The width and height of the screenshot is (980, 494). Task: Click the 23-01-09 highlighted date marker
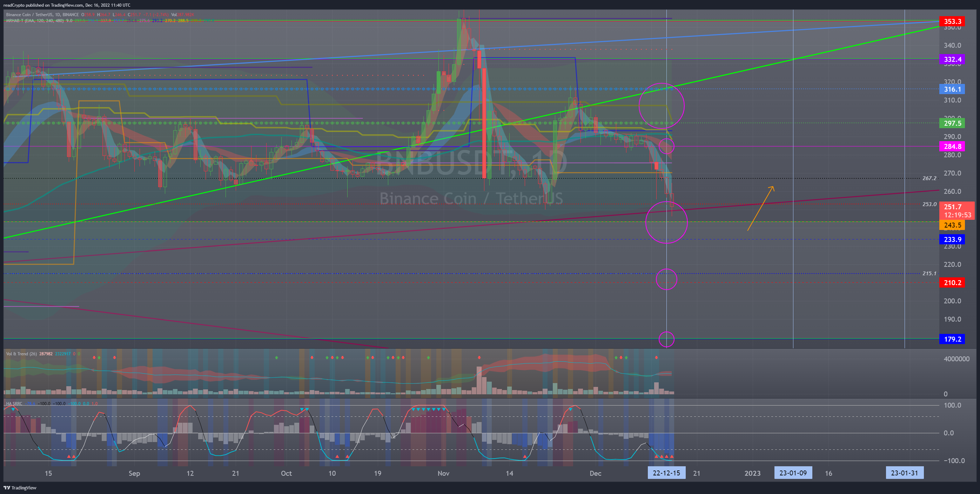click(793, 473)
